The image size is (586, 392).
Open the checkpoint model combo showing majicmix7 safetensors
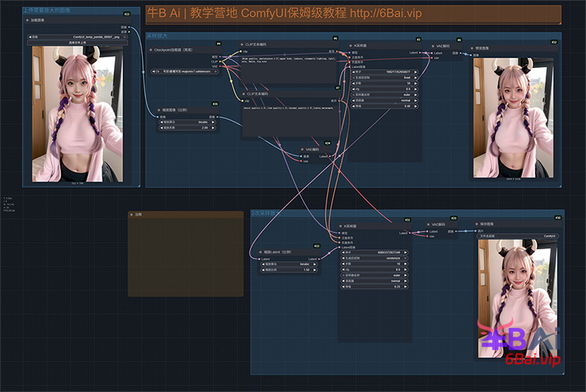point(185,71)
